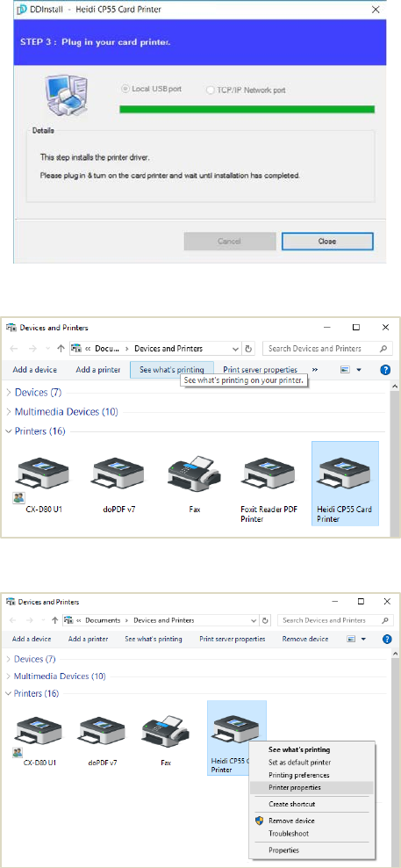Click See what's printing in upper window toolbar
The image size is (401, 868).
click(172, 370)
